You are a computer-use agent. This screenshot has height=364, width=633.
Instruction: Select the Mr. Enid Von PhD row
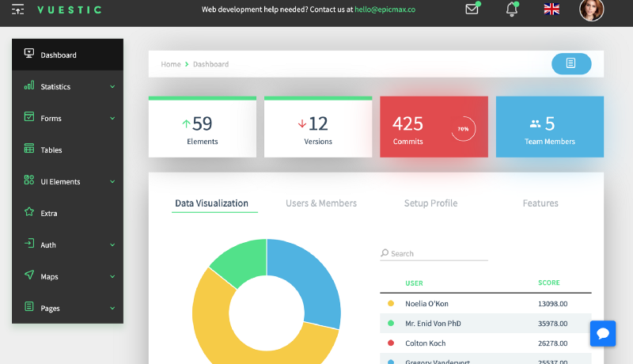(x=486, y=323)
